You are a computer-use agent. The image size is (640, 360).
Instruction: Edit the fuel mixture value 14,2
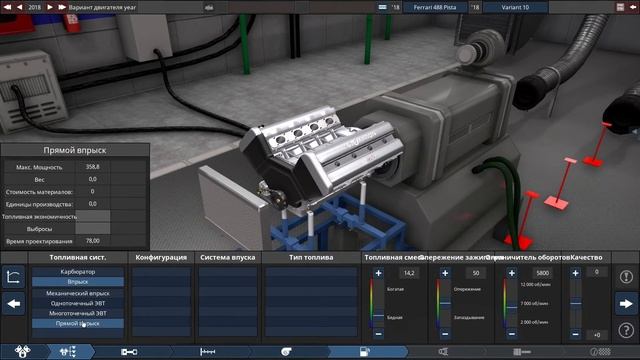pyautogui.click(x=409, y=273)
